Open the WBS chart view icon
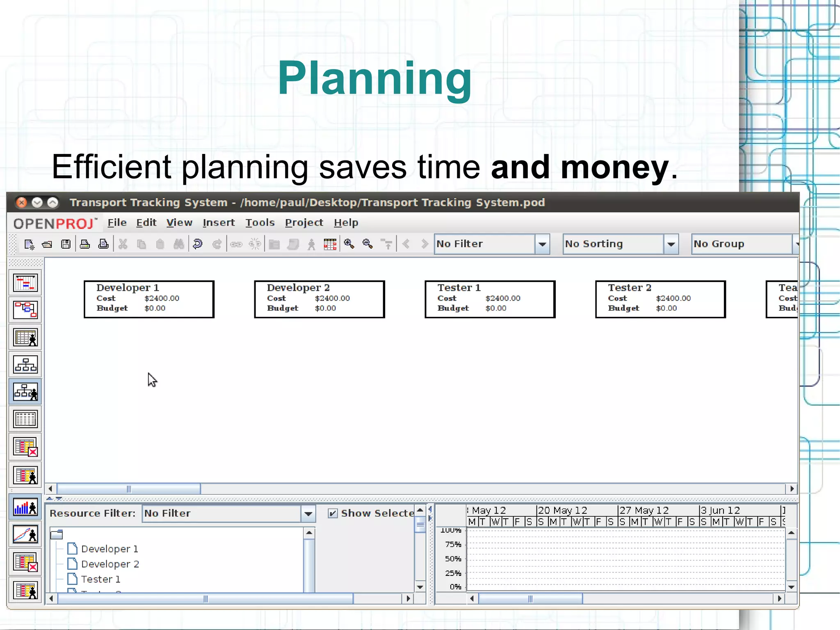This screenshot has height=630, width=840. tap(25, 364)
